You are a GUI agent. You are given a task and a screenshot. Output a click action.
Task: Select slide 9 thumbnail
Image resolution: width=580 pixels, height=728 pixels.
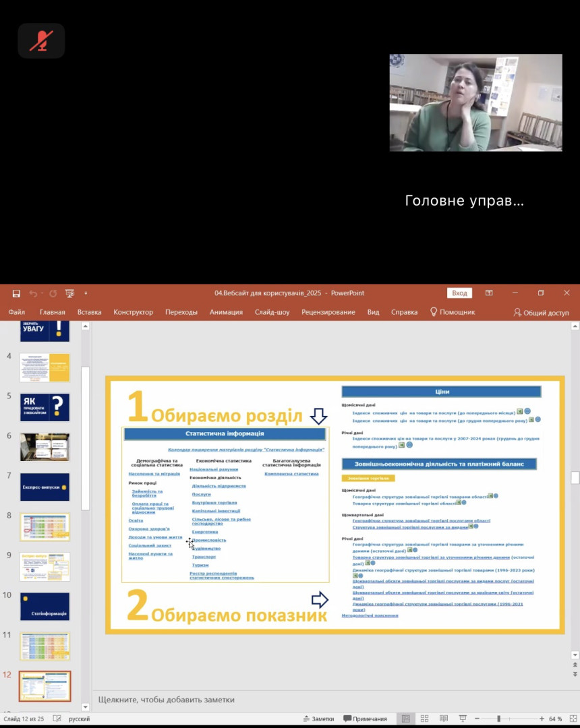(45, 567)
